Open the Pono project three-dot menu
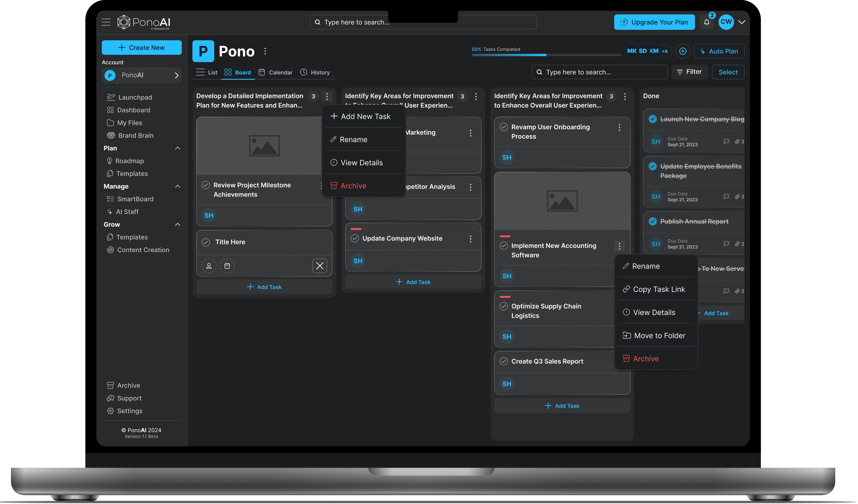 [265, 51]
